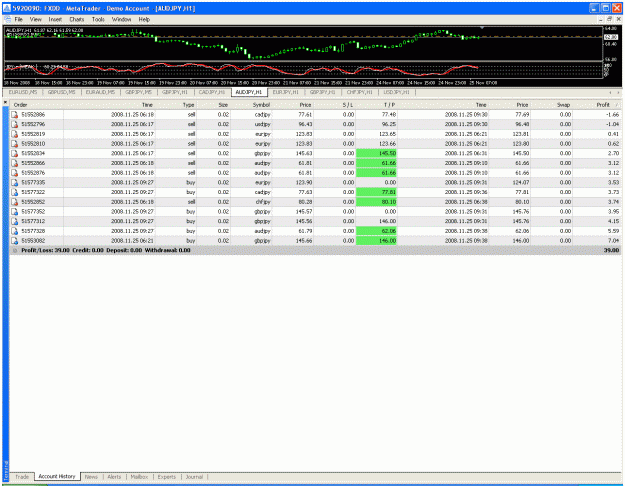Select the Account History tab
The image size is (625, 486).
(57, 476)
